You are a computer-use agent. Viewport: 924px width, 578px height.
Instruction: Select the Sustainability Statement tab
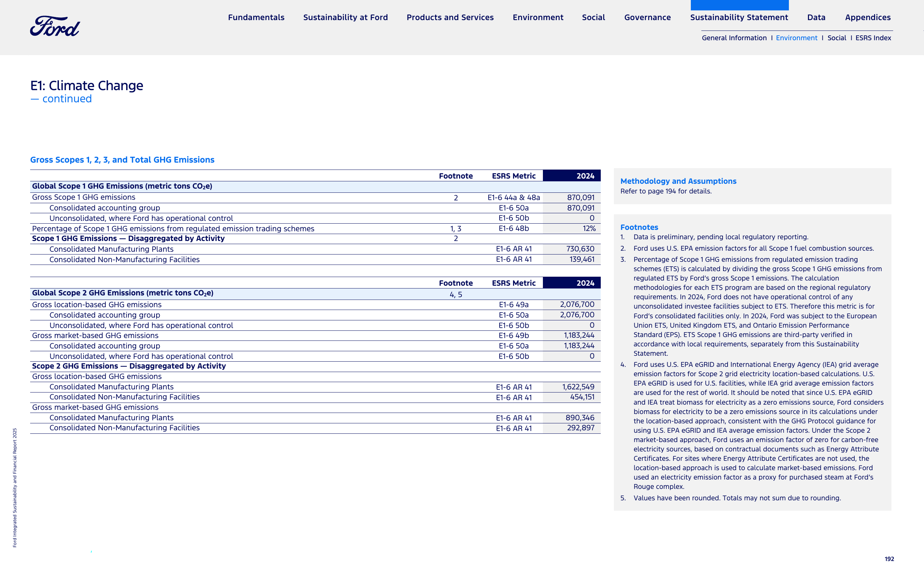[739, 18]
